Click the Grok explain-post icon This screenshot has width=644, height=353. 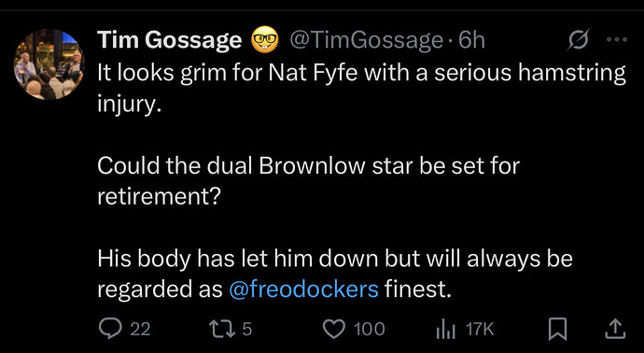579,39
